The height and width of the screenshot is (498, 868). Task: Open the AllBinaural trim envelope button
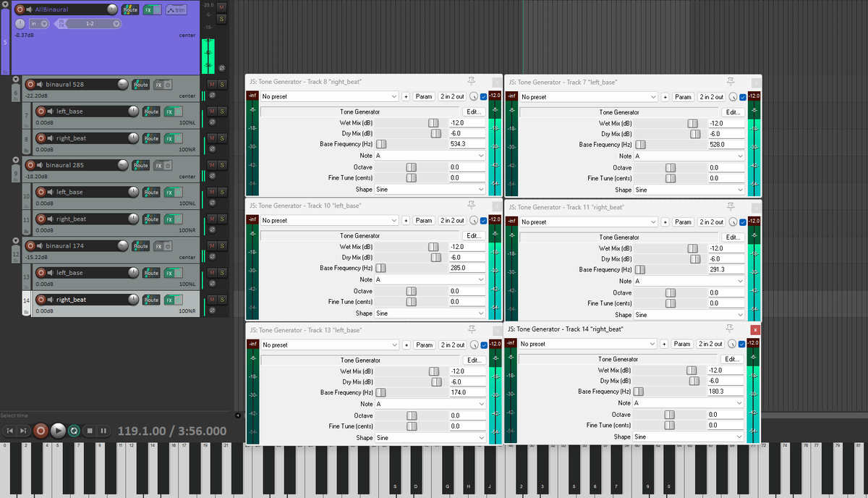(x=175, y=9)
